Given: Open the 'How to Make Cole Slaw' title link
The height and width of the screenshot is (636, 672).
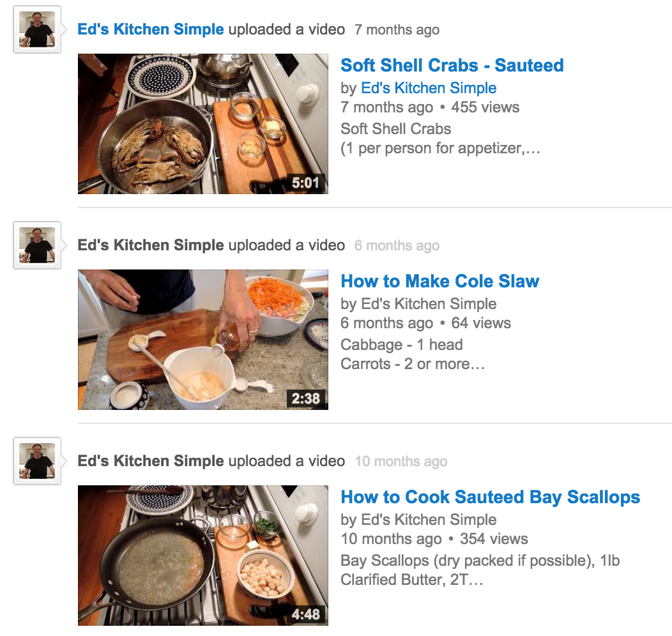Looking at the screenshot, I should click(x=439, y=282).
